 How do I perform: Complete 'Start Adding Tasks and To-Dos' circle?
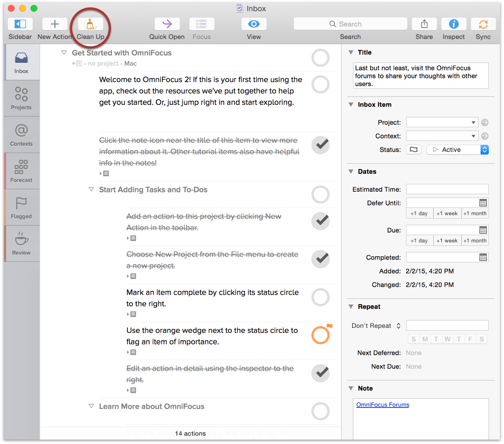point(320,194)
